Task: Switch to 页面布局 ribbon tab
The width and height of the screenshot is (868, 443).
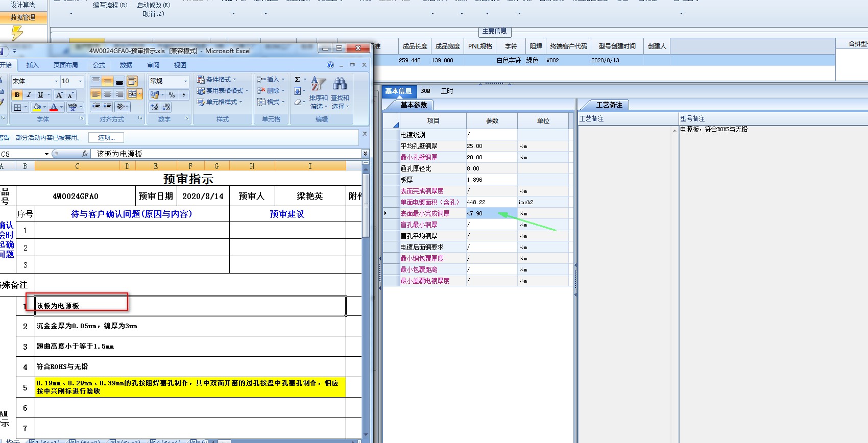Action: [66, 65]
